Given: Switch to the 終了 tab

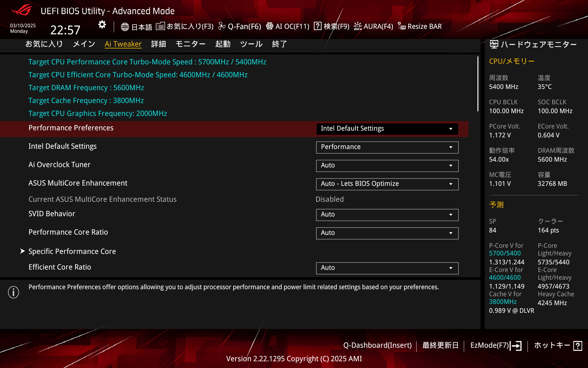Looking at the screenshot, I should click(x=279, y=44).
